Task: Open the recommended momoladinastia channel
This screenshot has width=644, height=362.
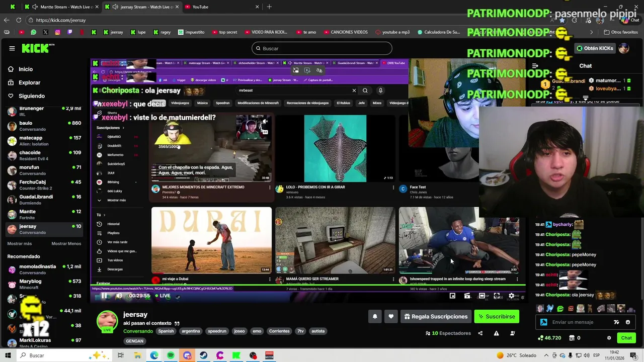Action: (44, 269)
